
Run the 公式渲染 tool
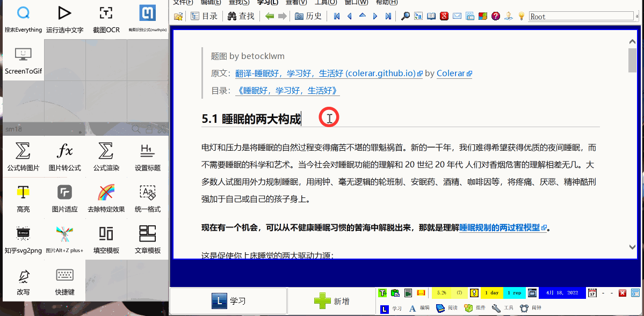coord(106,157)
